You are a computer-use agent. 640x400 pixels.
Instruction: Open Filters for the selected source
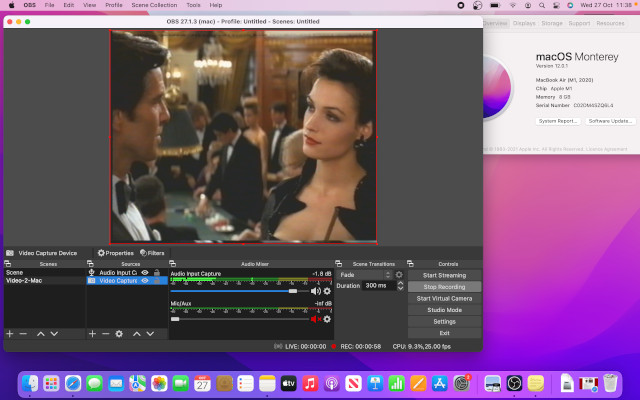[152, 253]
